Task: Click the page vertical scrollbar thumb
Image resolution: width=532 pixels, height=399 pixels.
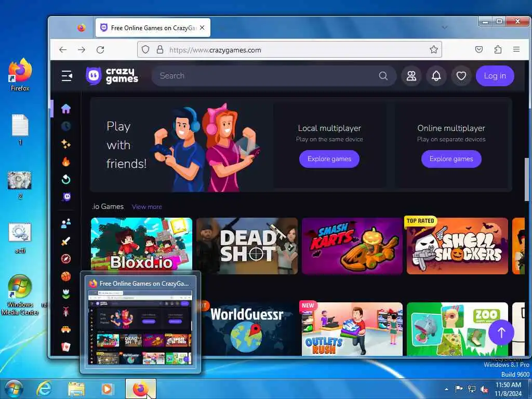Action: tap(526, 179)
